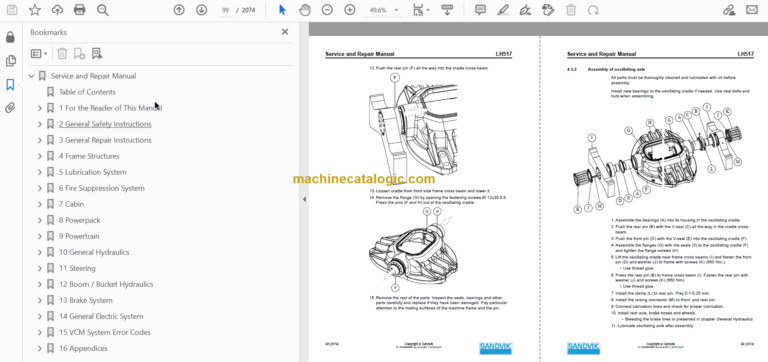The image size is (768, 362).
Task: Open the bookmarks options menu dropdown
Action: point(39,53)
